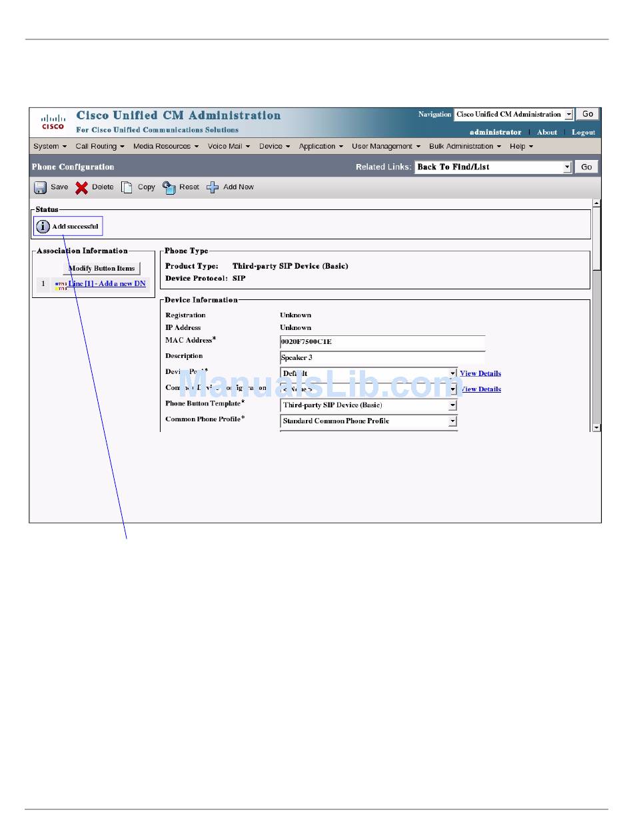Click the Add New toolbar label
Screen dimensions: 633x840
(x=239, y=187)
